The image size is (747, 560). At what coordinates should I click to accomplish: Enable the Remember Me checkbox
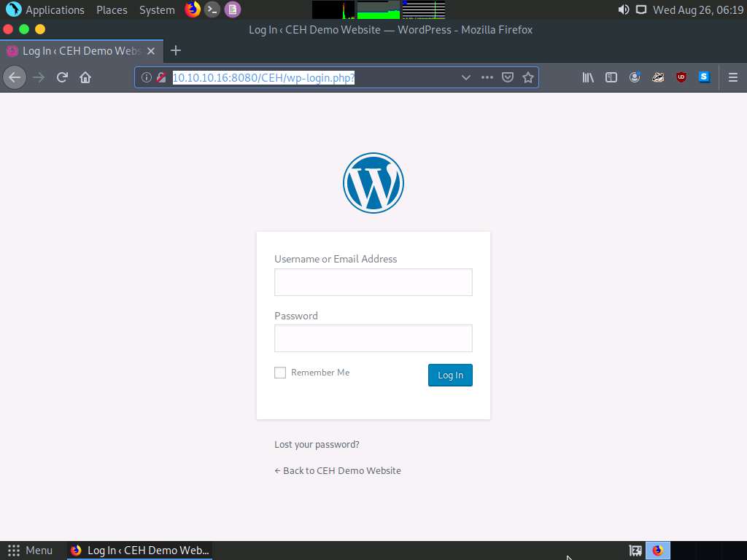pos(279,372)
